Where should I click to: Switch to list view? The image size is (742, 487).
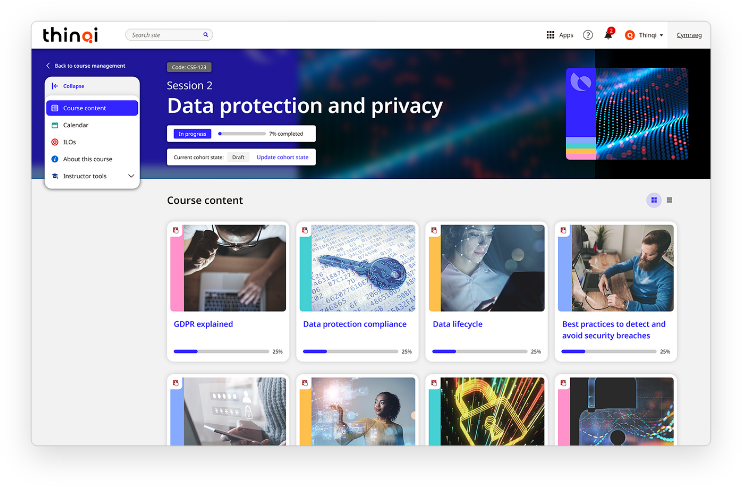tap(669, 200)
